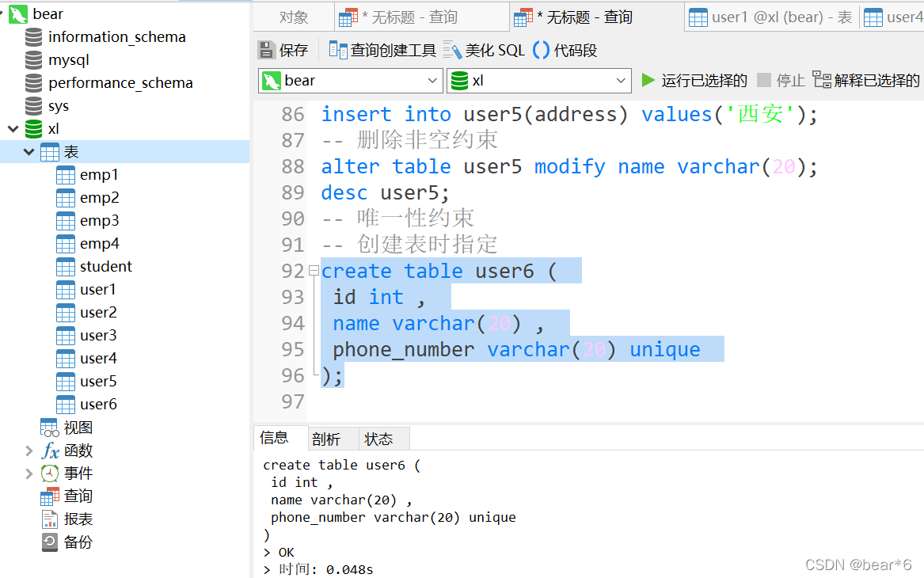Click the user2 table icon
Viewport: 924px width, 578px height.
point(66,313)
